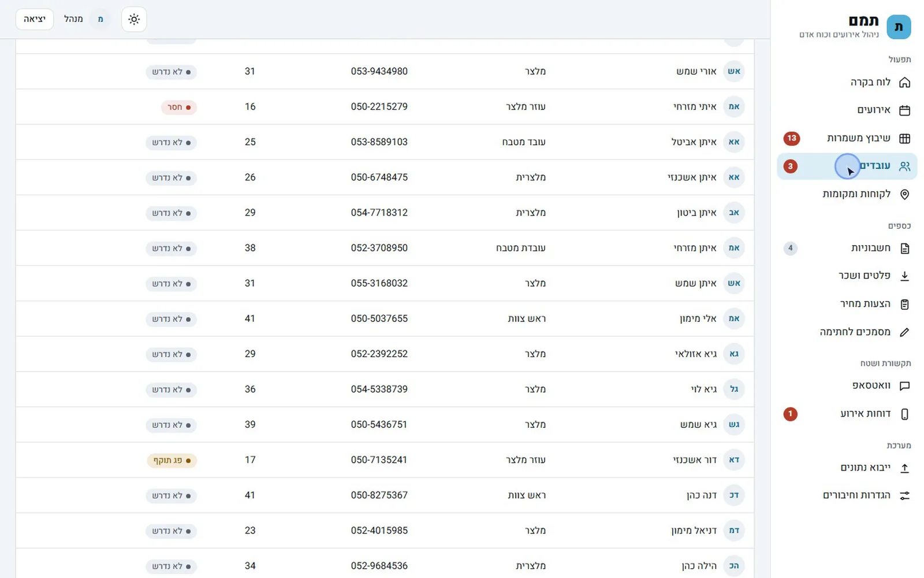Open הצעות מחיר clipboard icon
The image size is (924, 578).
pos(905,304)
